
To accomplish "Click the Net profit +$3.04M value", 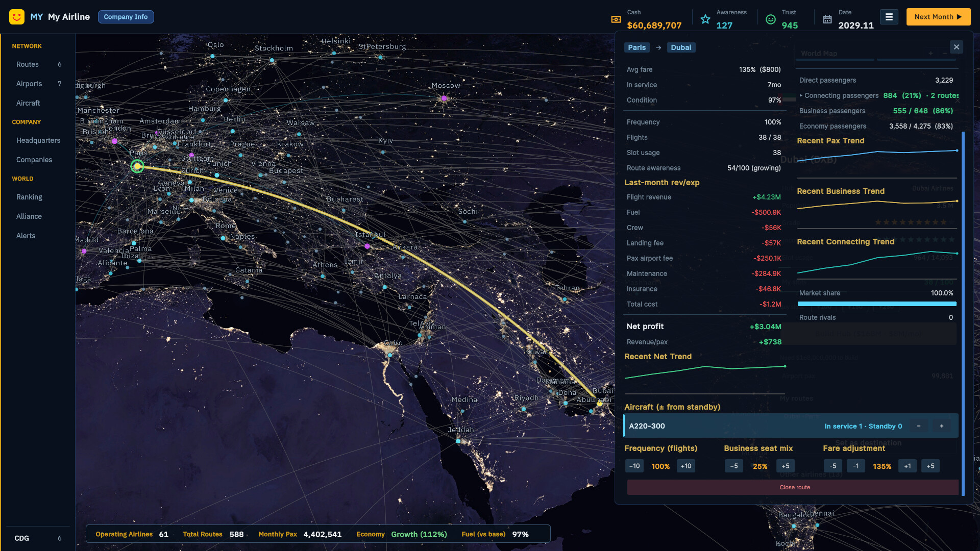I will click(765, 327).
